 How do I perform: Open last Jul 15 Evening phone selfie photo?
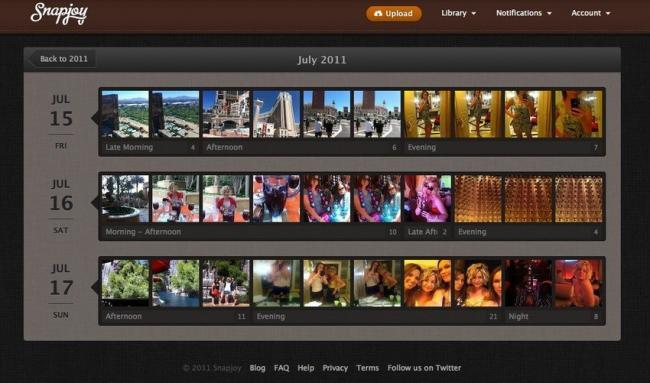click(x=578, y=114)
